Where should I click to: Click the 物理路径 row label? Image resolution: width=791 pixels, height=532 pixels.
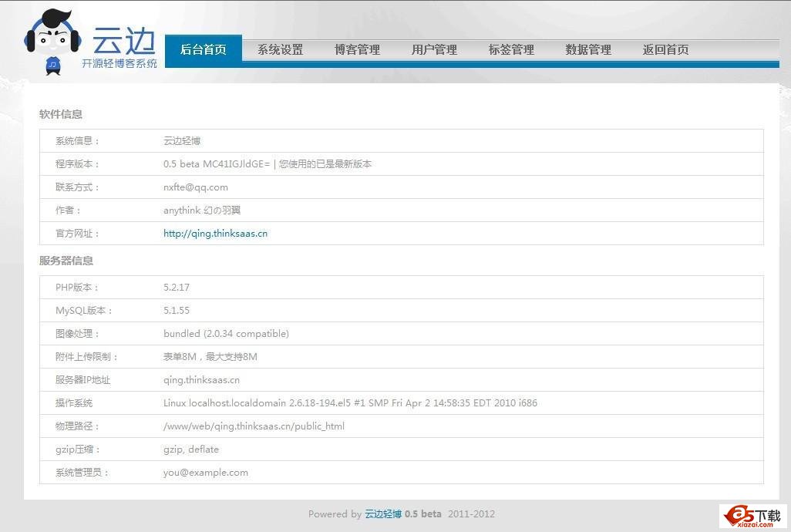[77, 426]
